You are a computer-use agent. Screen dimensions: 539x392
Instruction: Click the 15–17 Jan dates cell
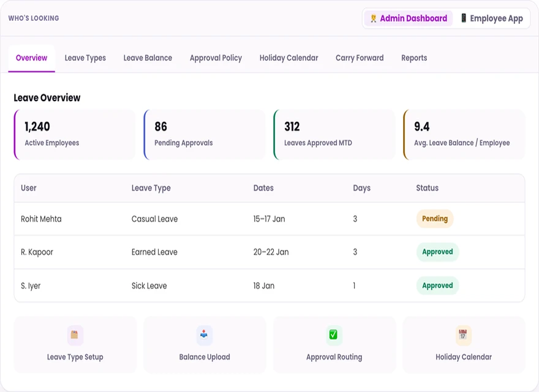coord(269,219)
